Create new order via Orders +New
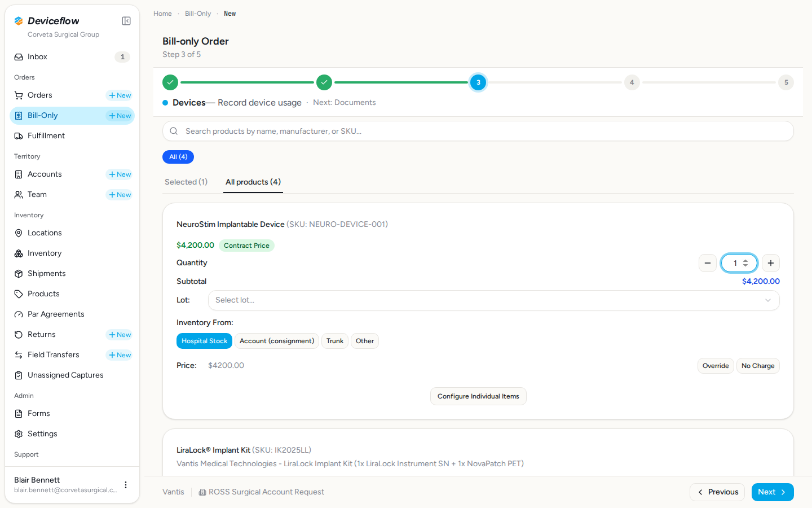812x508 pixels. pos(120,95)
